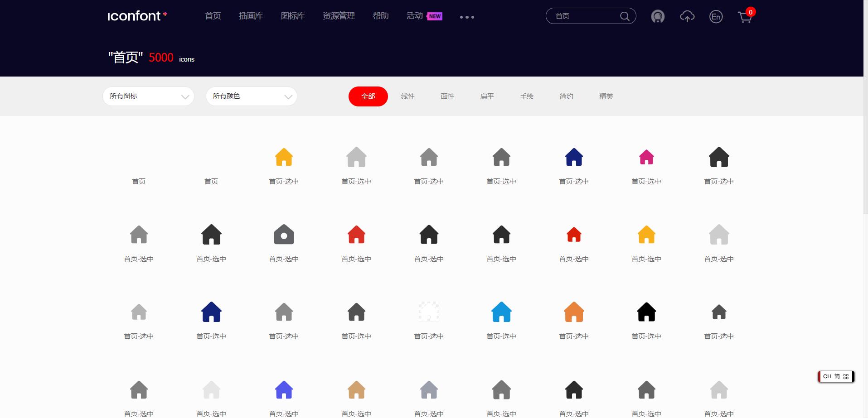
Task: Open the 所有颜色 color filter dropdown
Action: click(x=251, y=96)
